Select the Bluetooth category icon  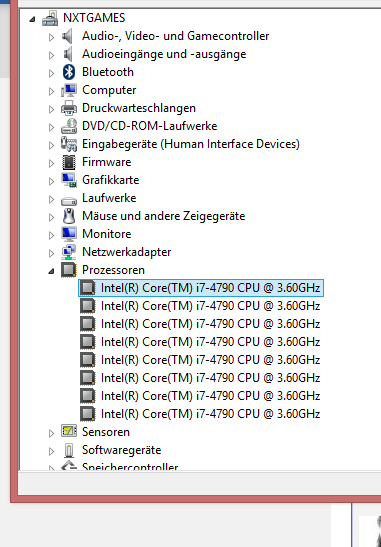click(69, 72)
